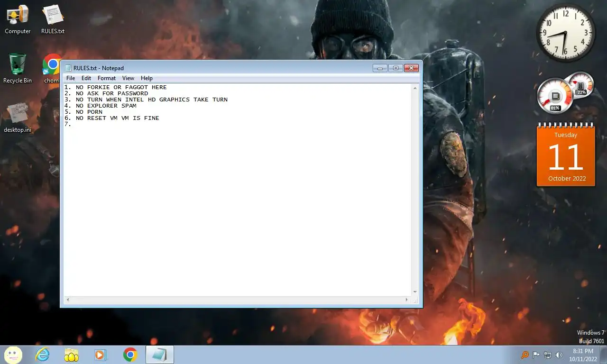Click the horizontal scrollbar right arrow
The width and height of the screenshot is (607, 364).
[x=407, y=300]
